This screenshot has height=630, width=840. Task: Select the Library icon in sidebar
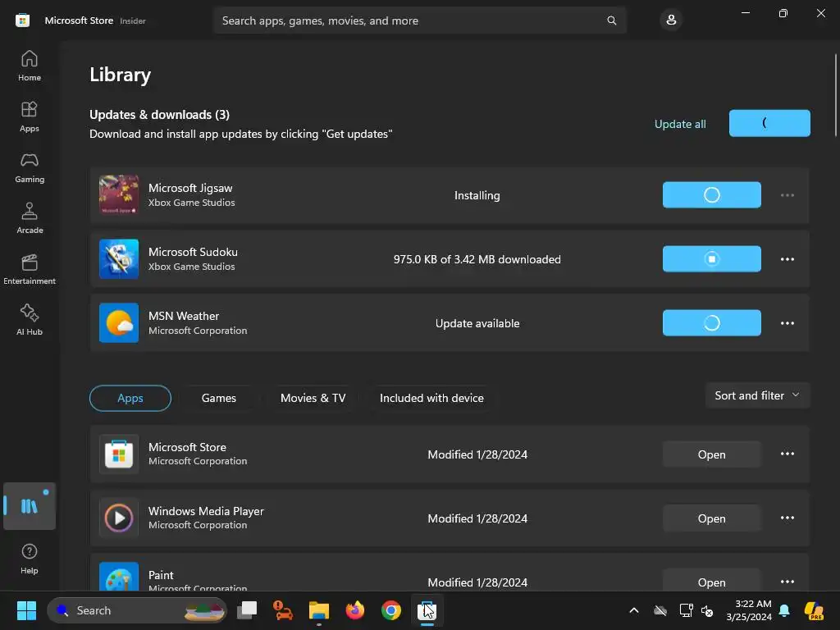pos(30,505)
